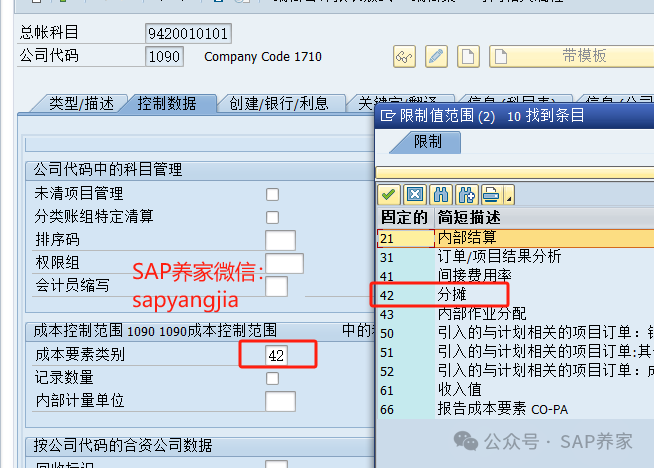Switch to the 类型/描述 tab
The height and width of the screenshot is (468, 654).
tap(82, 104)
